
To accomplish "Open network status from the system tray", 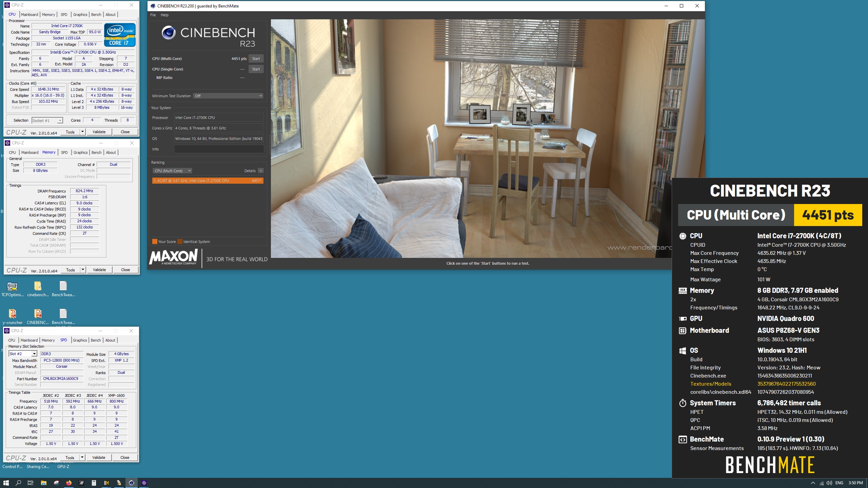I will point(822,483).
